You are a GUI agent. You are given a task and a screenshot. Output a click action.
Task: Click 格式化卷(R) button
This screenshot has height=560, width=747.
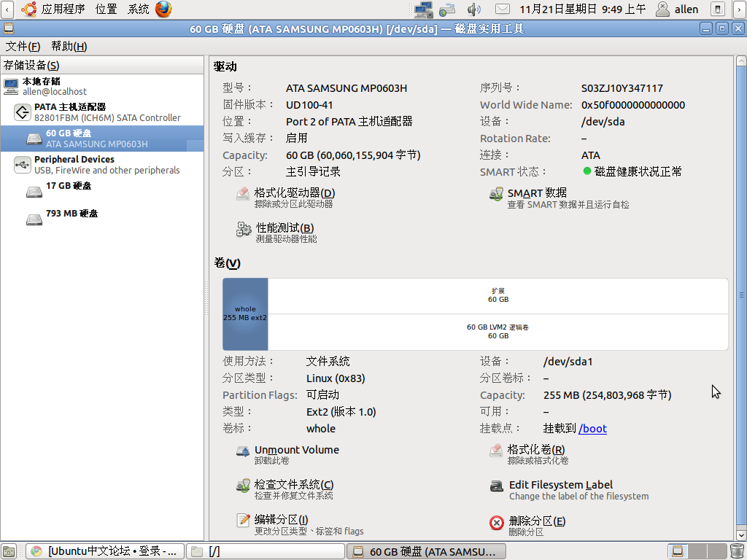(x=529, y=454)
